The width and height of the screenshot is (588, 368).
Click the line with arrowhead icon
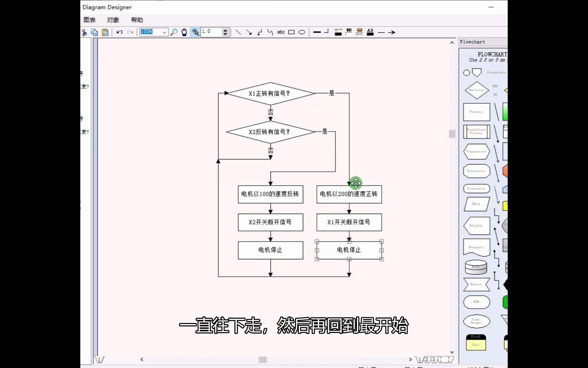pos(392,33)
